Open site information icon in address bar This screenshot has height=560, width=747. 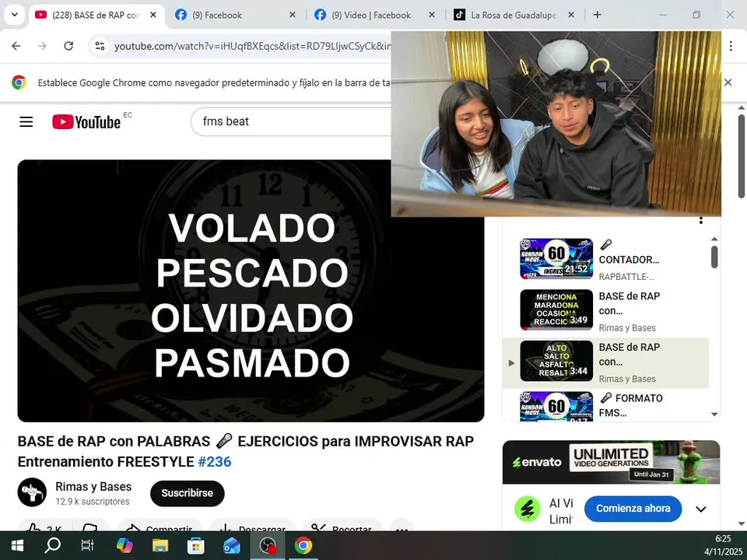tap(100, 46)
